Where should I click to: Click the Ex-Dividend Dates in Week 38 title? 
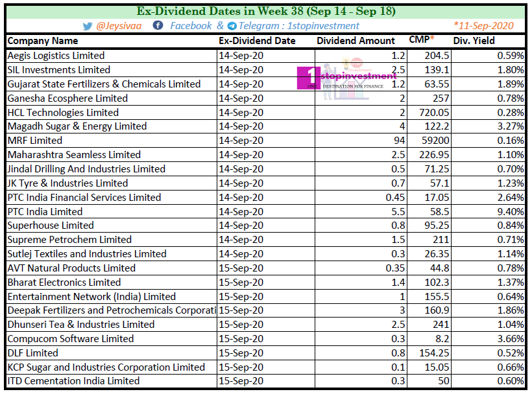click(x=266, y=11)
